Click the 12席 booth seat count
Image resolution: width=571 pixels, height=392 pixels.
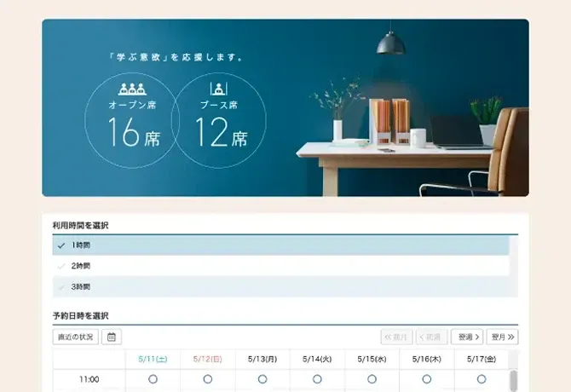(222, 132)
